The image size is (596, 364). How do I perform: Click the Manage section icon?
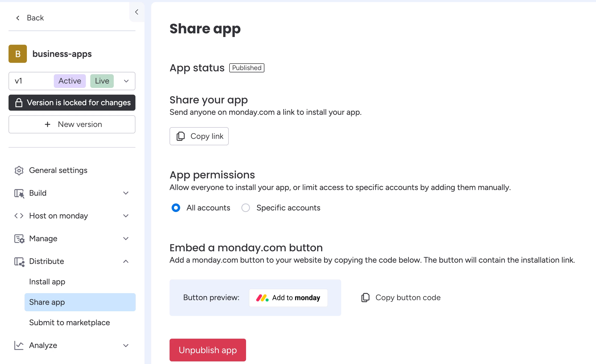pyautogui.click(x=19, y=239)
